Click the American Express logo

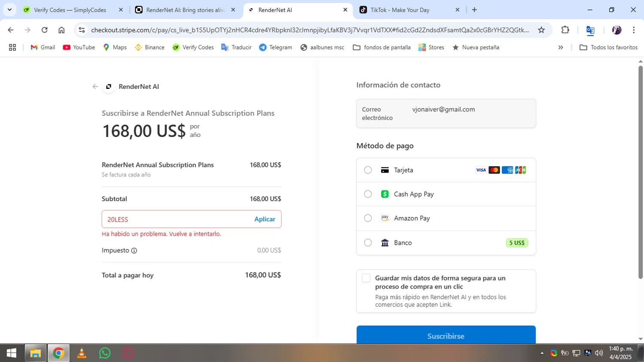[507, 170]
